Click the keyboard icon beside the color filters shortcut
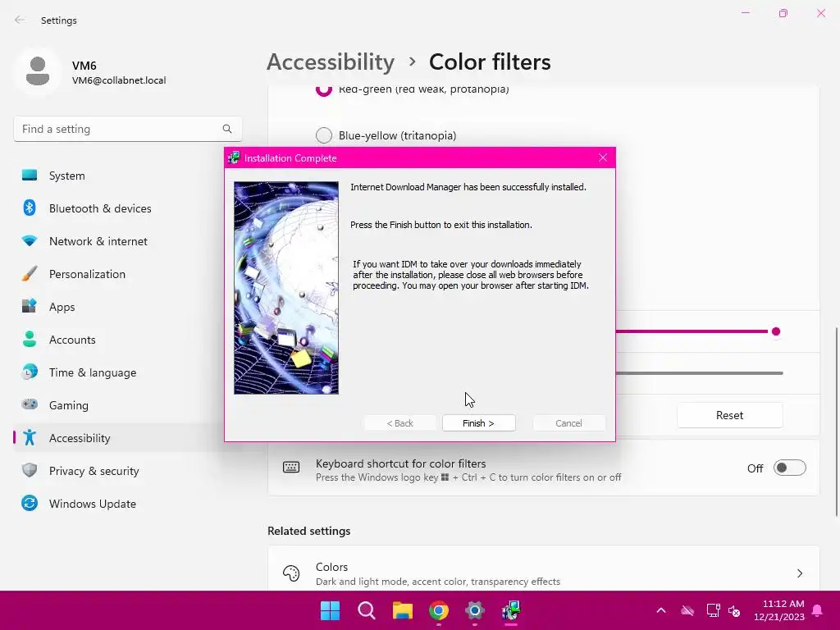840x630 pixels. coord(291,468)
